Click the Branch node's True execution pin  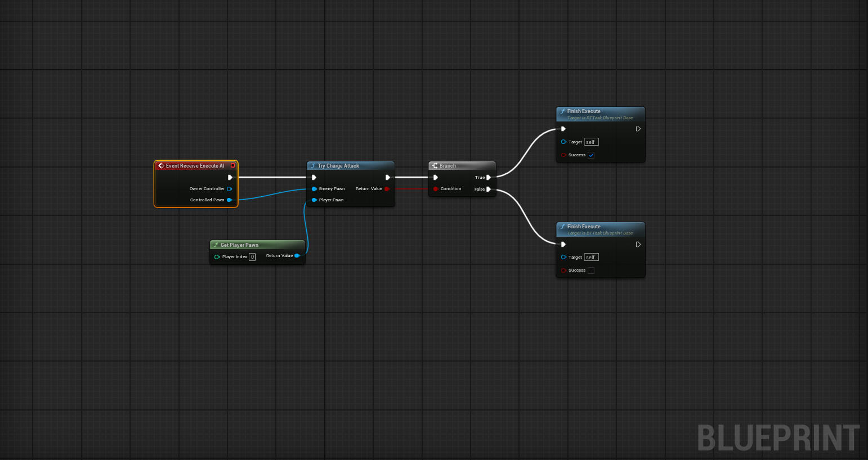pos(489,177)
